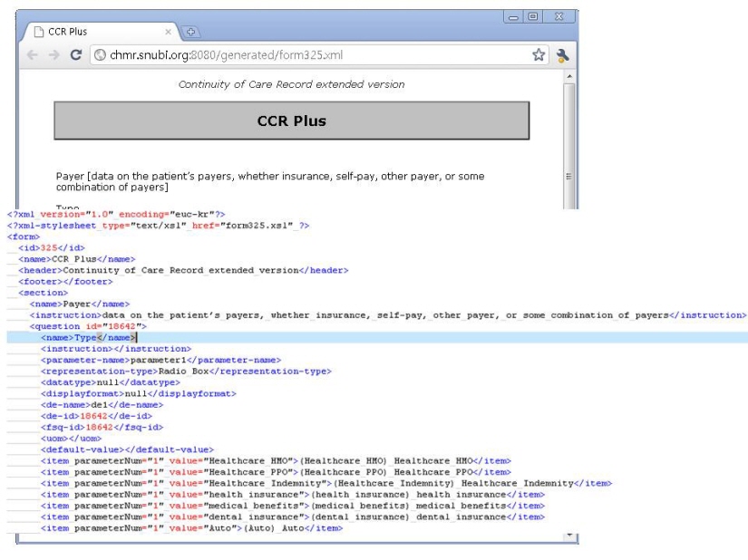Close the browser window
748x560 pixels.
(559, 16)
